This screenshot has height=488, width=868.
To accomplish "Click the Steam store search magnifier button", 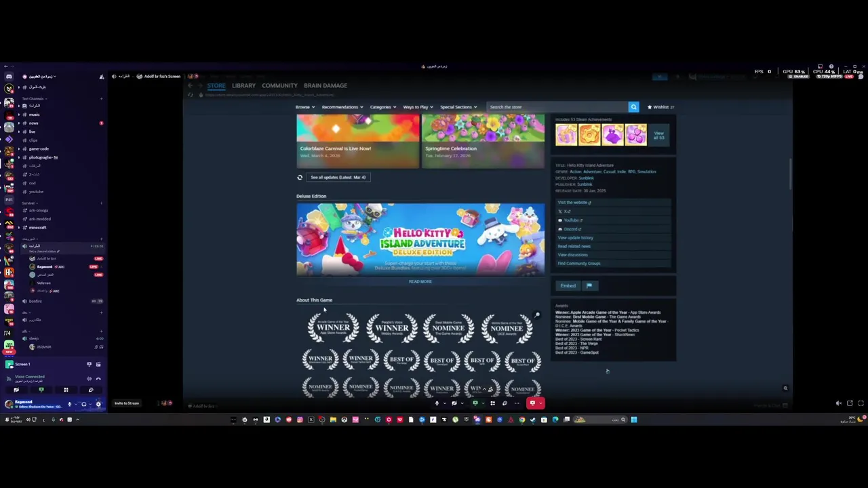I will point(633,107).
